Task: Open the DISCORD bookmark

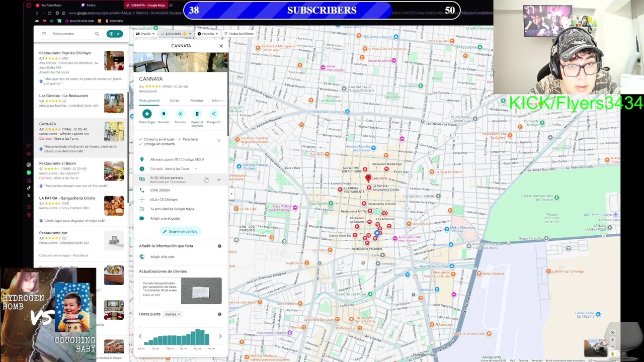Action: (113, 21)
